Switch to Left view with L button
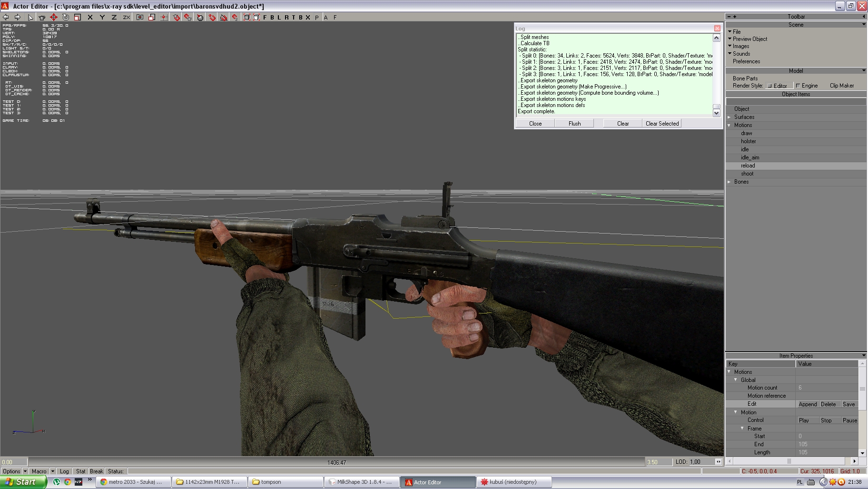 pos(279,17)
